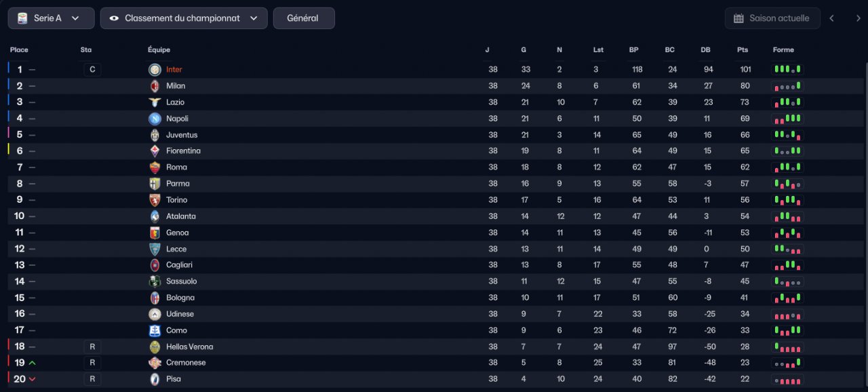The image size is (868, 392).
Task: Click the Napoli club badge
Action: point(155,119)
